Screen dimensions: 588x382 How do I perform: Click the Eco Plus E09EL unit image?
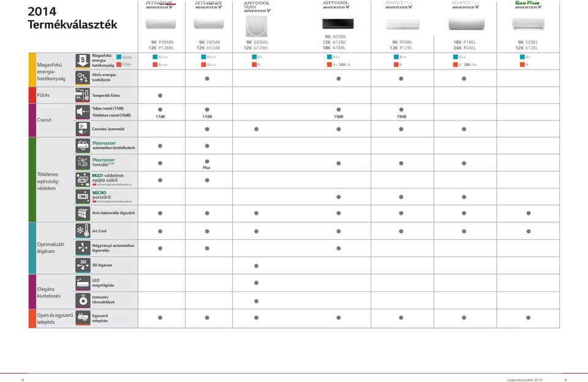click(529, 24)
